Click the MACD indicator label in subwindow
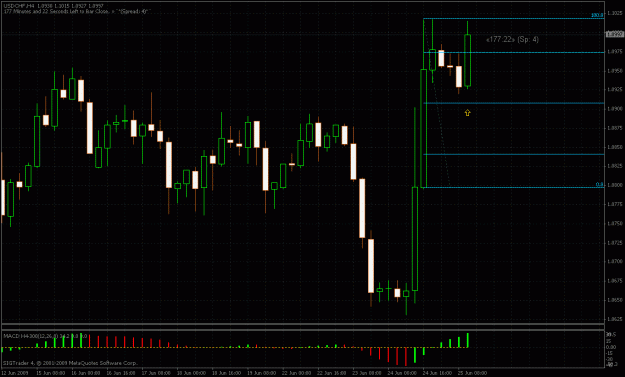Viewport: 625px width, 377px height. [45, 336]
